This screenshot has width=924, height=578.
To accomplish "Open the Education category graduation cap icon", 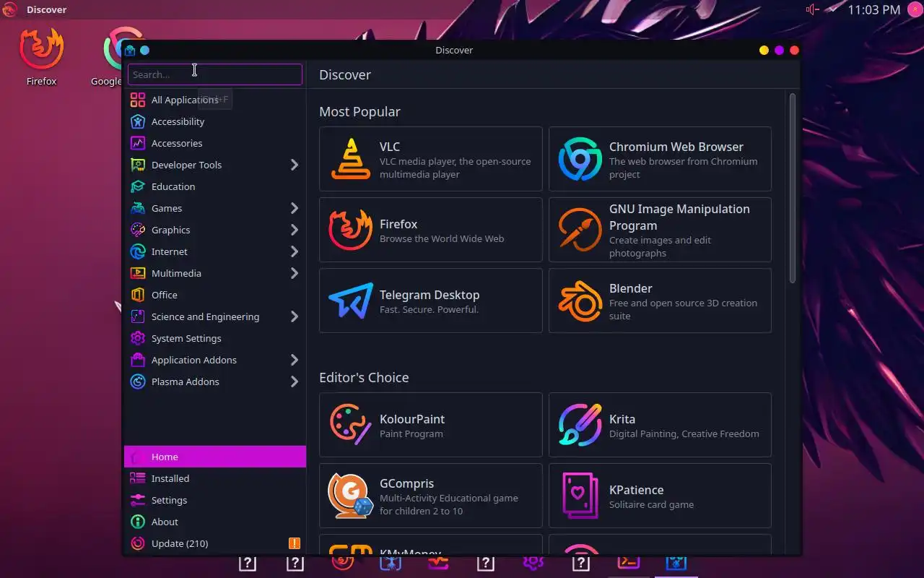I will [x=137, y=186].
